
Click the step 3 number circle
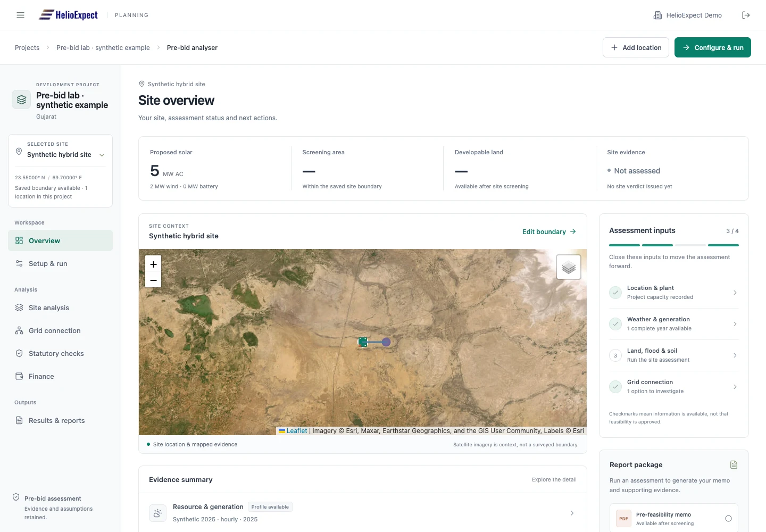click(x=615, y=355)
